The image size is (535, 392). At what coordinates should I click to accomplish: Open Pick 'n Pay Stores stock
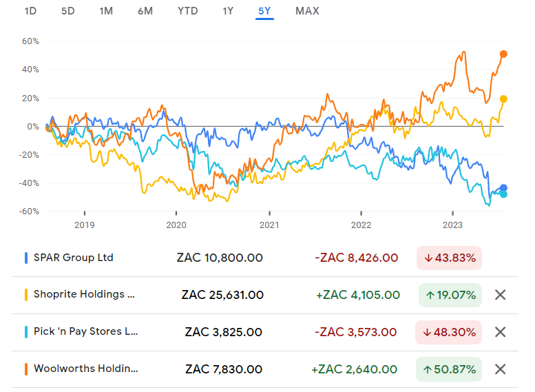85,331
